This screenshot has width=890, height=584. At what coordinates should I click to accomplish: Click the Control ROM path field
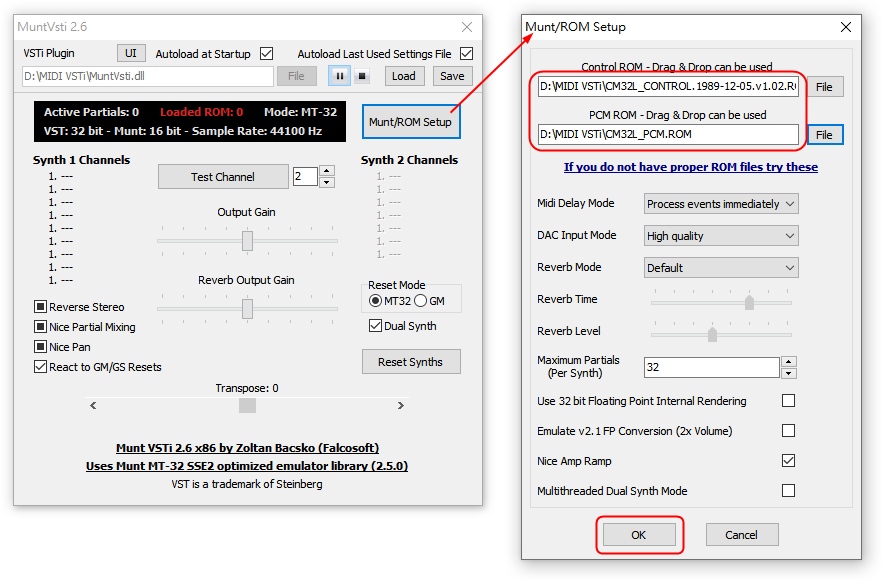click(668, 86)
